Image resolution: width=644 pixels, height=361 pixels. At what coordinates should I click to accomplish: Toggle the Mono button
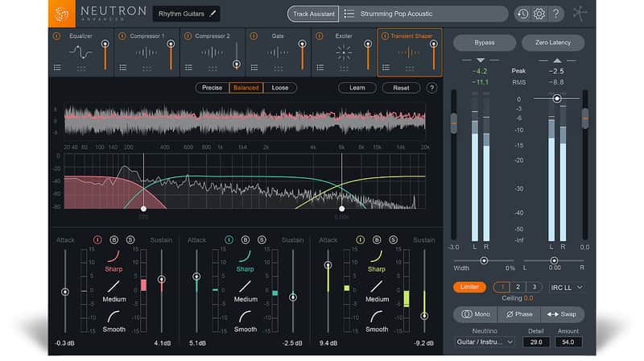[x=476, y=314]
